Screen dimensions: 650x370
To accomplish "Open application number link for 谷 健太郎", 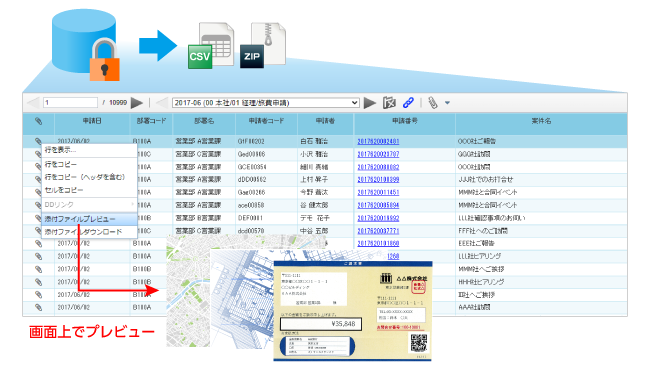I will [378, 205].
